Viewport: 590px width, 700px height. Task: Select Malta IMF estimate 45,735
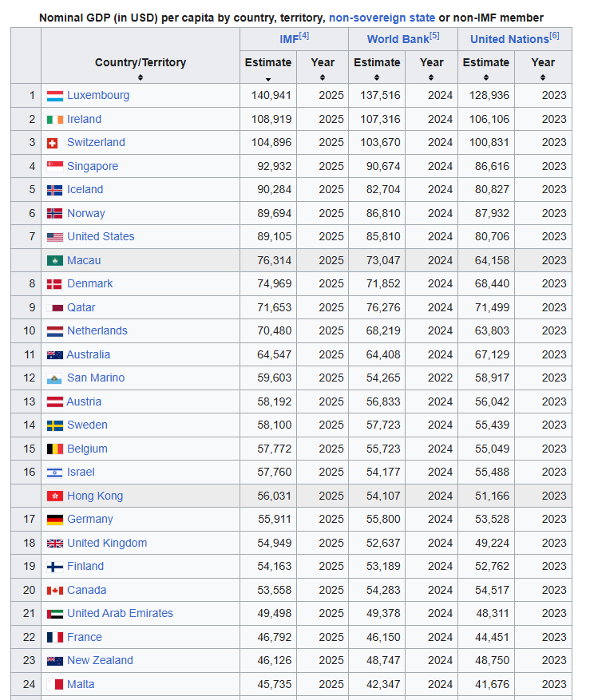[x=274, y=684]
